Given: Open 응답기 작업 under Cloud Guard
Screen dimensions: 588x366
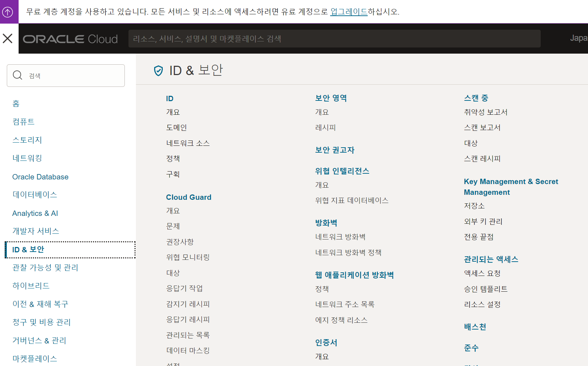Looking at the screenshot, I should tap(184, 288).
